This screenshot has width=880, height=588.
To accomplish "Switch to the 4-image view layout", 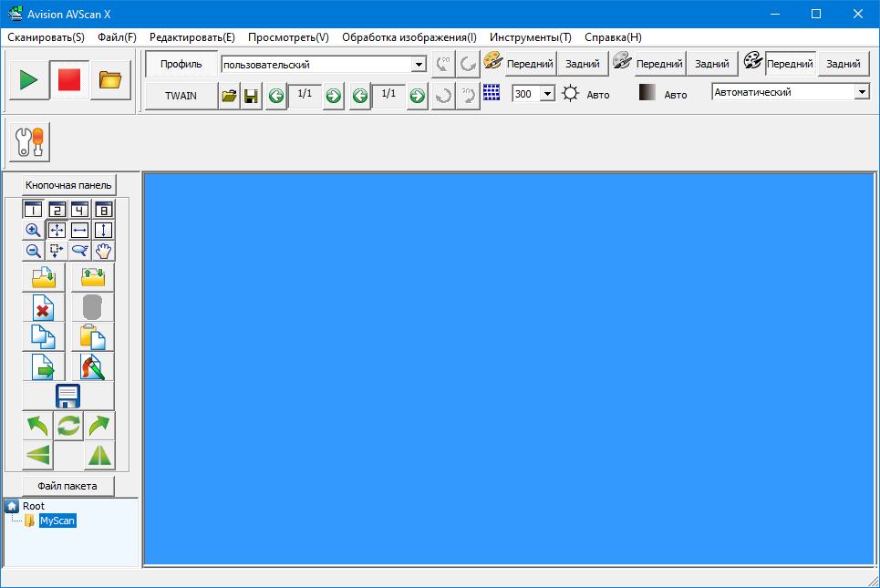I will (x=79, y=210).
